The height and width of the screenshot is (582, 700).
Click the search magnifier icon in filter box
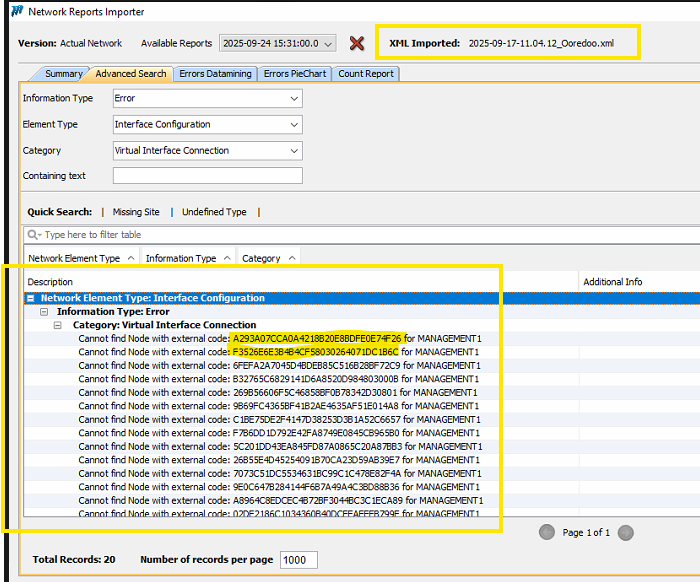pyautogui.click(x=34, y=234)
